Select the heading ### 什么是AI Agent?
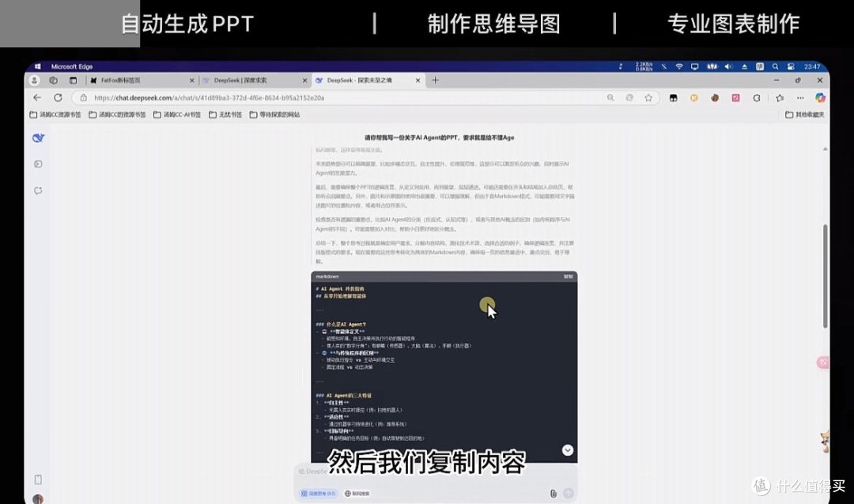 (x=341, y=325)
